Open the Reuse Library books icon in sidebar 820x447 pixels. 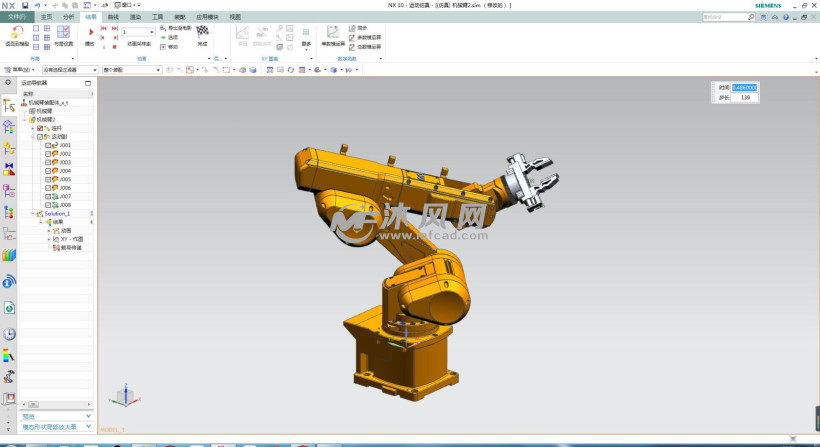click(9, 256)
